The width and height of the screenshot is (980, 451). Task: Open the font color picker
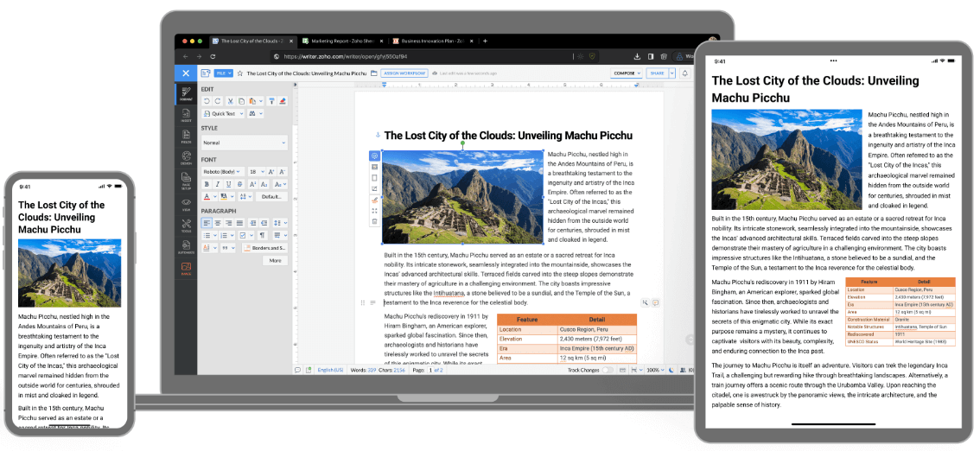(x=211, y=197)
